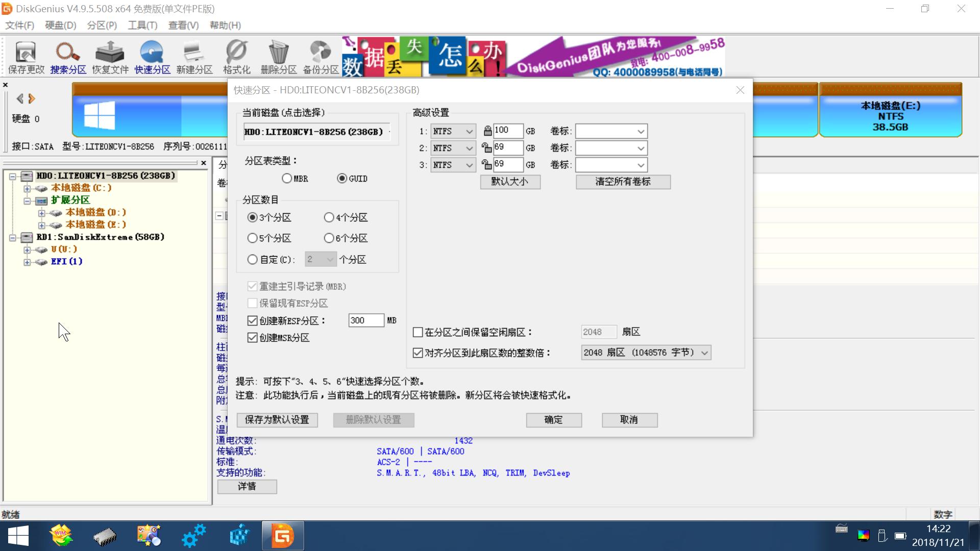
Task: Click the 删除分区 toolbar icon
Action: (278, 56)
